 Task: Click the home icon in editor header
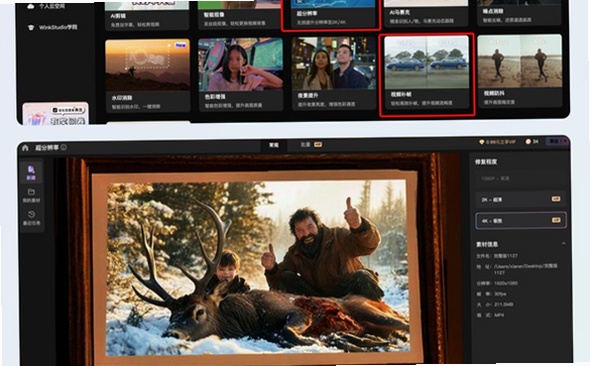click(25, 147)
